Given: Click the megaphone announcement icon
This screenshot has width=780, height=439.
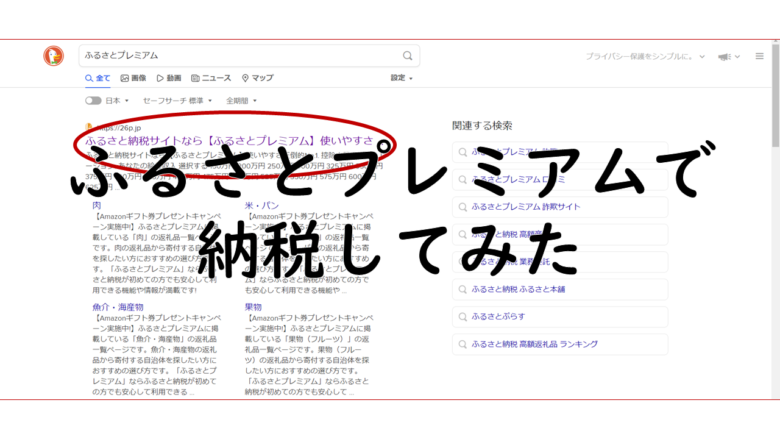Looking at the screenshot, I should [725, 57].
